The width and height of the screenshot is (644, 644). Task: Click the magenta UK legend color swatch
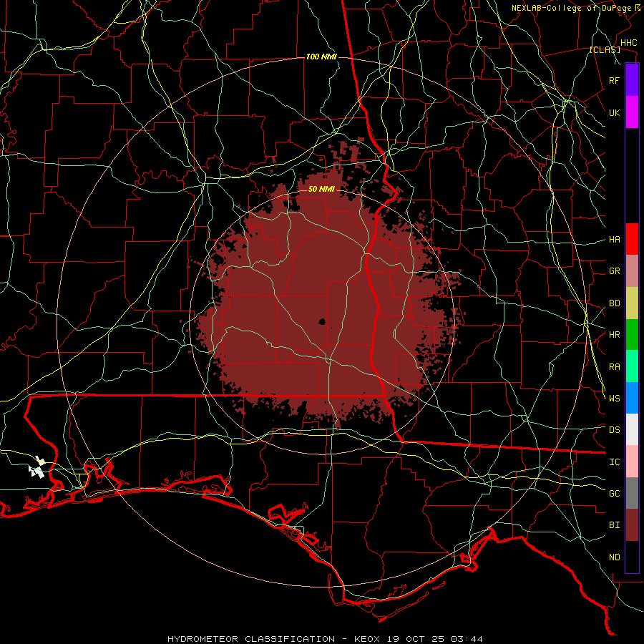(632, 112)
